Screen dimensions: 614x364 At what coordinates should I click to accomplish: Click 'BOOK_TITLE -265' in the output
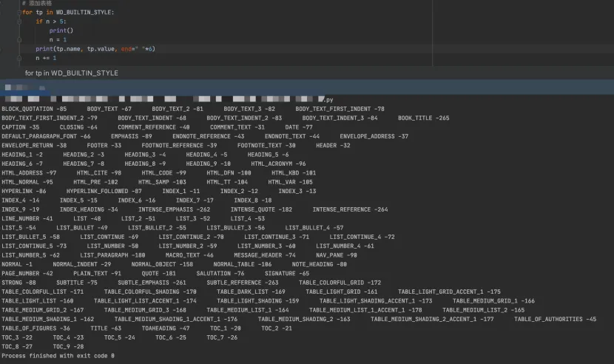pos(424,118)
